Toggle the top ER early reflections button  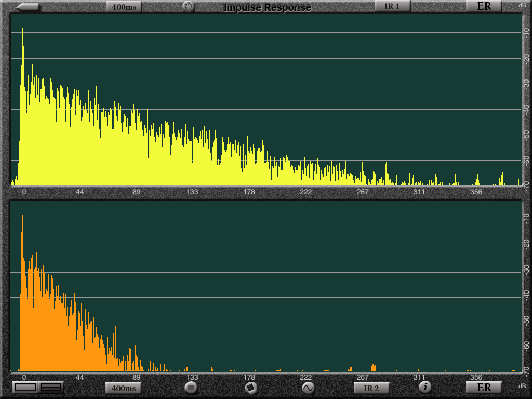pos(484,7)
